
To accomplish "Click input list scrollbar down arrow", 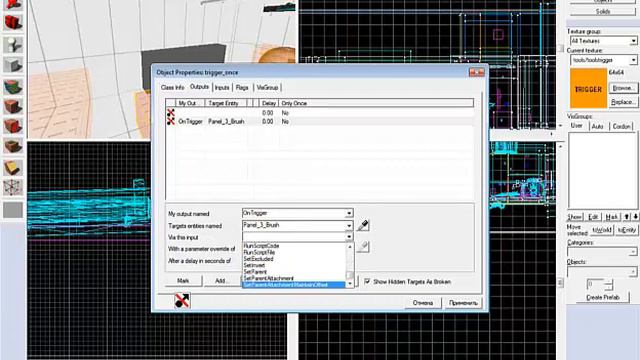I will (x=349, y=284).
